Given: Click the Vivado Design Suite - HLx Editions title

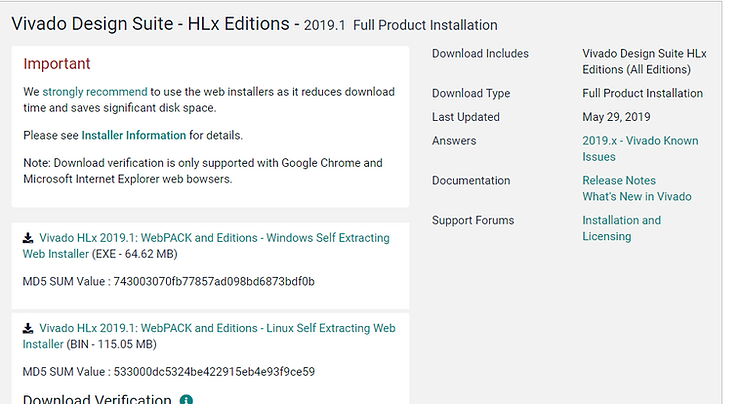Looking at the screenshot, I should pos(150,24).
